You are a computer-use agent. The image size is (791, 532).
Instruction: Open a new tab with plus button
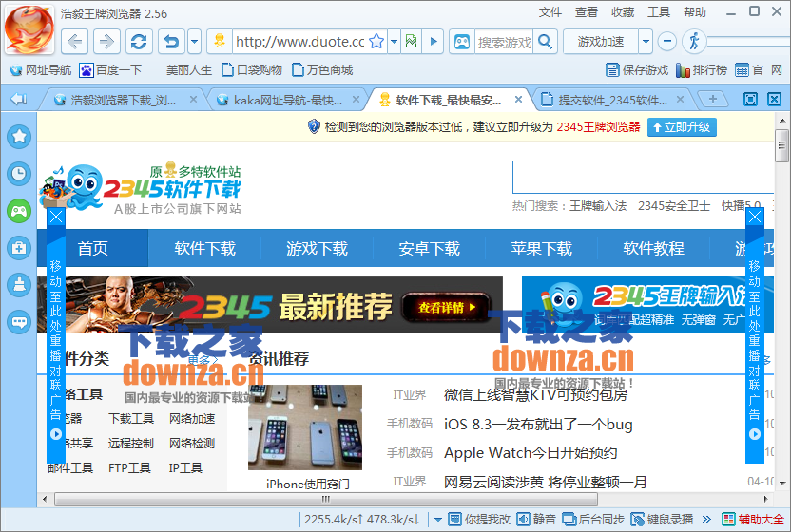pos(712,99)
